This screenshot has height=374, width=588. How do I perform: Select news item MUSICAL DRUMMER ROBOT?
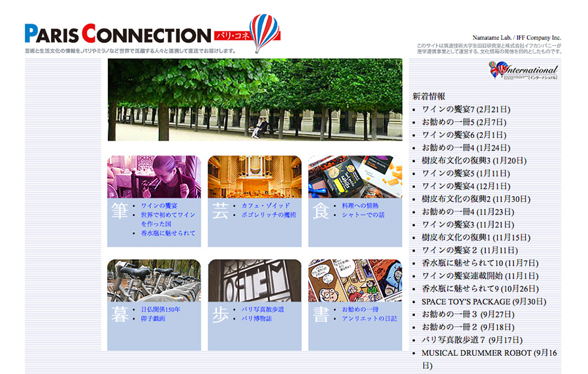click(x=489, y=359)
